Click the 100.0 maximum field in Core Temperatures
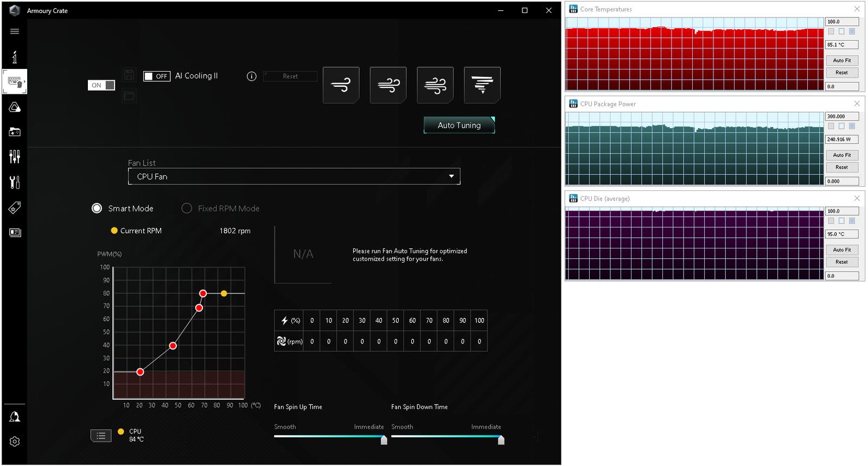Image resolution: width=868 pixels, height=466 pixels. tap(842, 22)
